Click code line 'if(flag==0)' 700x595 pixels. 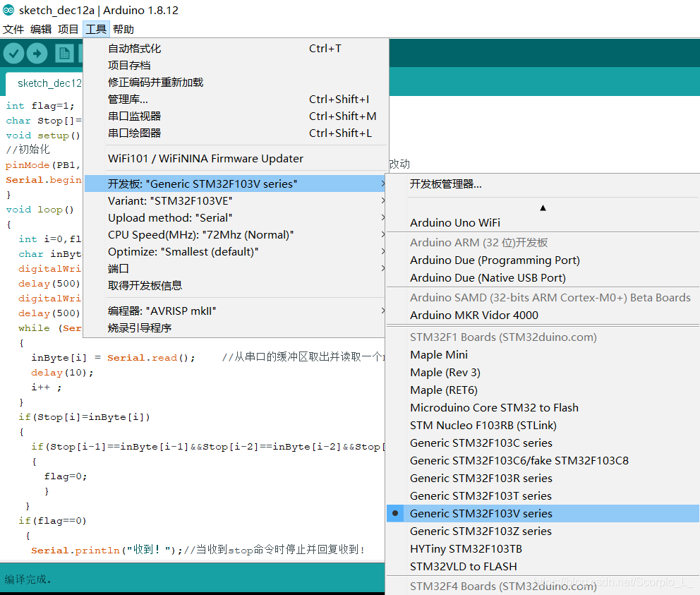52,521
